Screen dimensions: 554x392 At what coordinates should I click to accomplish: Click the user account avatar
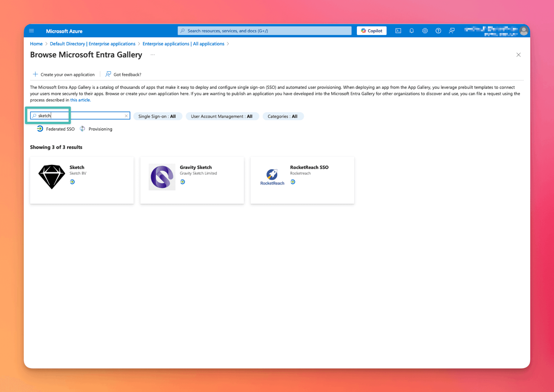click(x=524, y=31)
